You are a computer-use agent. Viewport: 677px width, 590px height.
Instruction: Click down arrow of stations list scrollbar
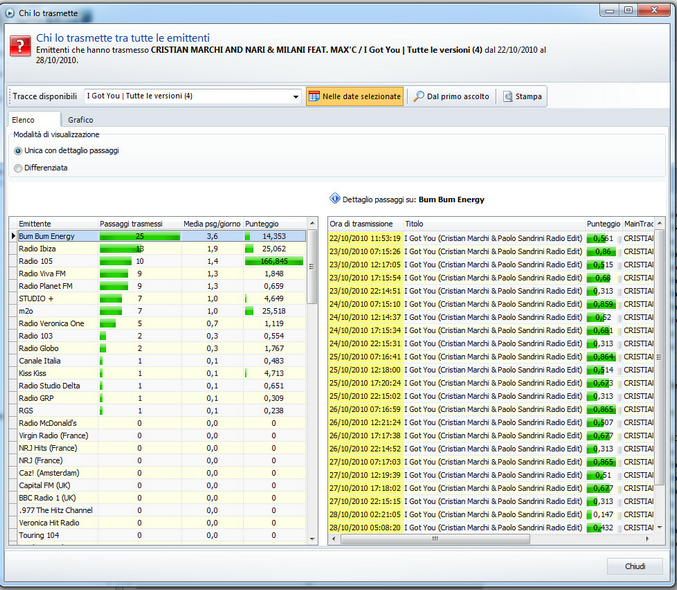pos(312,539)
